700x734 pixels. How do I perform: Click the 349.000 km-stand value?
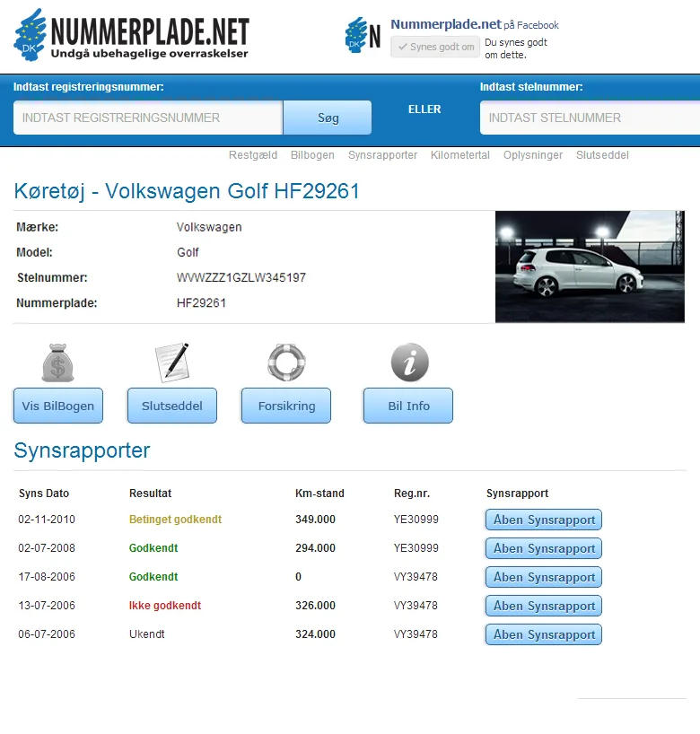[x=315, y=520]
